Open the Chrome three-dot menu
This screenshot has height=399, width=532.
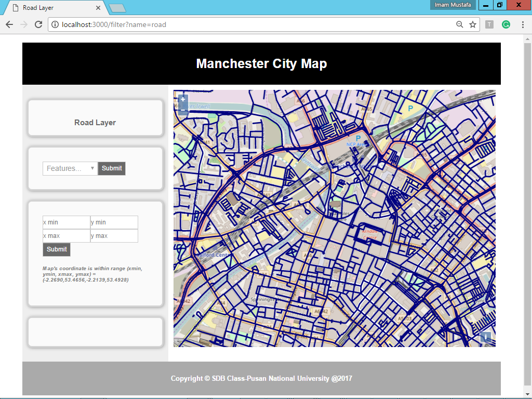[523, 24]
